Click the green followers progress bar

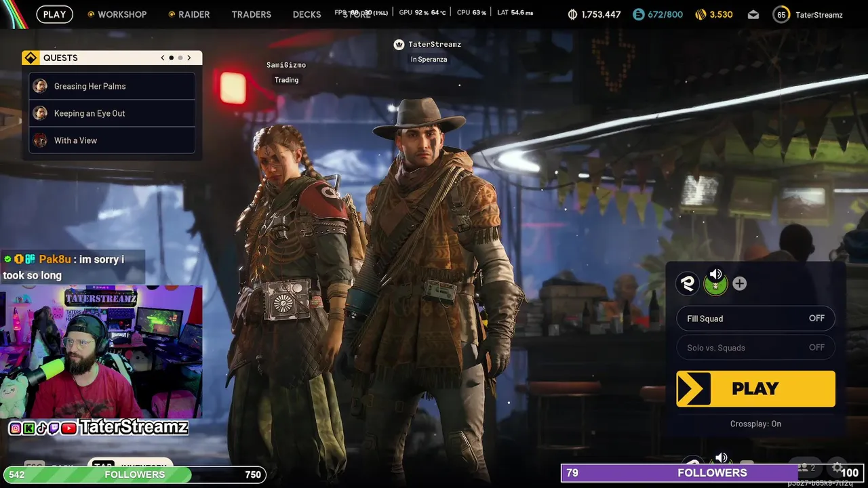point(135,474)
